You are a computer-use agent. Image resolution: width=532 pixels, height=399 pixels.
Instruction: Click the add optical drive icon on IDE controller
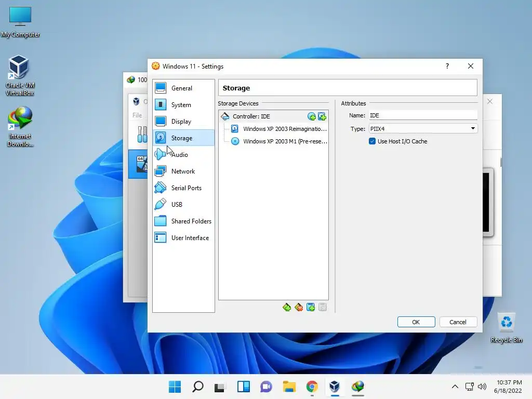[312, 117]
